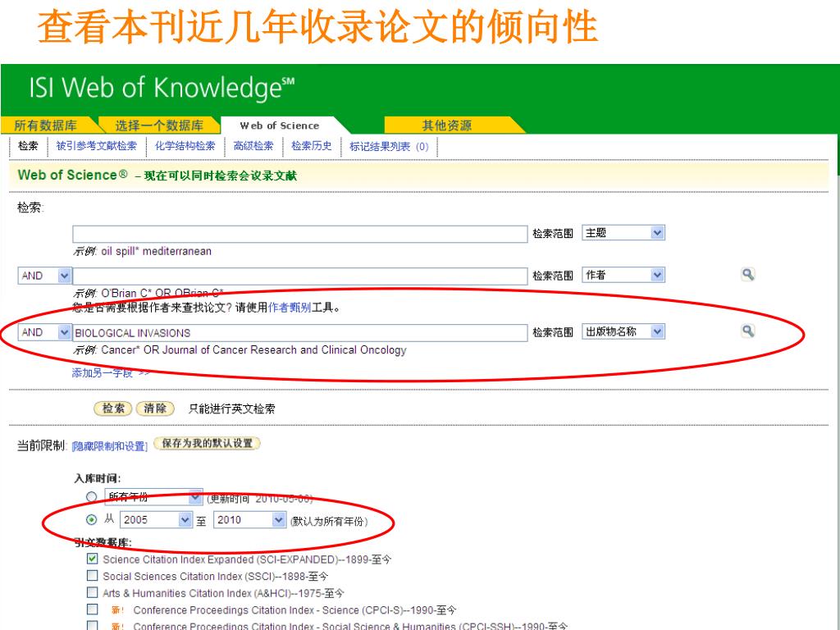Click the author search magnifier icon
This screenshot has width=840, height=630.
click(x=748, y=275)
